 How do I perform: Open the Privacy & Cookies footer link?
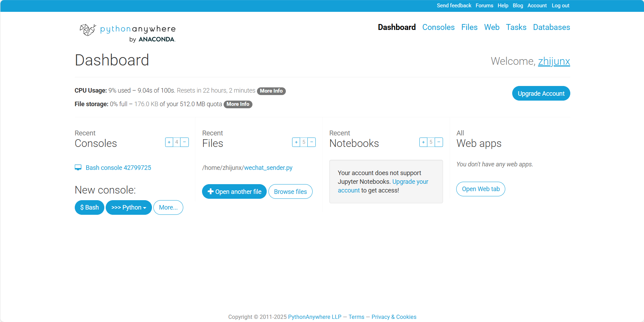[x=394, y=317]
